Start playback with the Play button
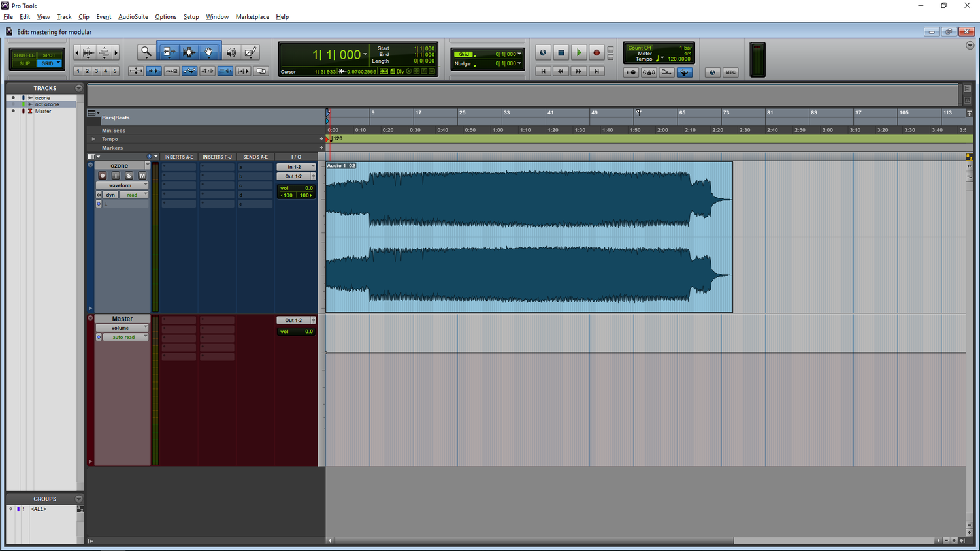The height and width of the screenshot is (551, 980). (x=578, y=53)
